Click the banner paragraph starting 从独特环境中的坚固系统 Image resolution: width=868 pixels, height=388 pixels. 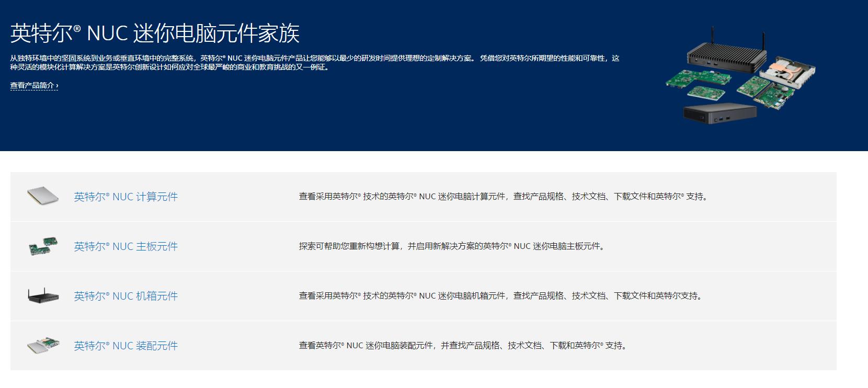(315, 62)
